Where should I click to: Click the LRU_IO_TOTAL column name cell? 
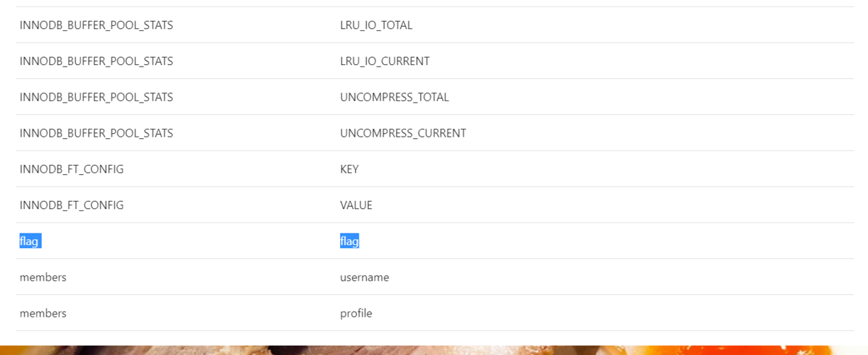(376, 25)
